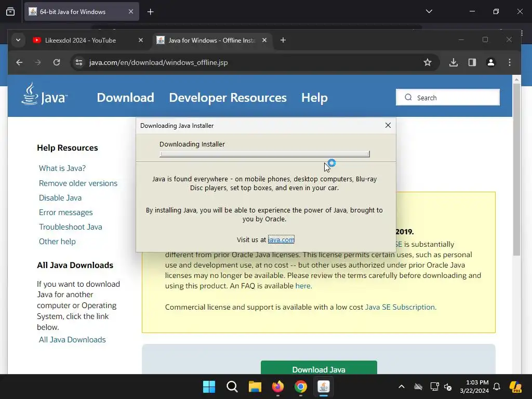Click the Downloading Installer progress bar

[x=264, y=154]
